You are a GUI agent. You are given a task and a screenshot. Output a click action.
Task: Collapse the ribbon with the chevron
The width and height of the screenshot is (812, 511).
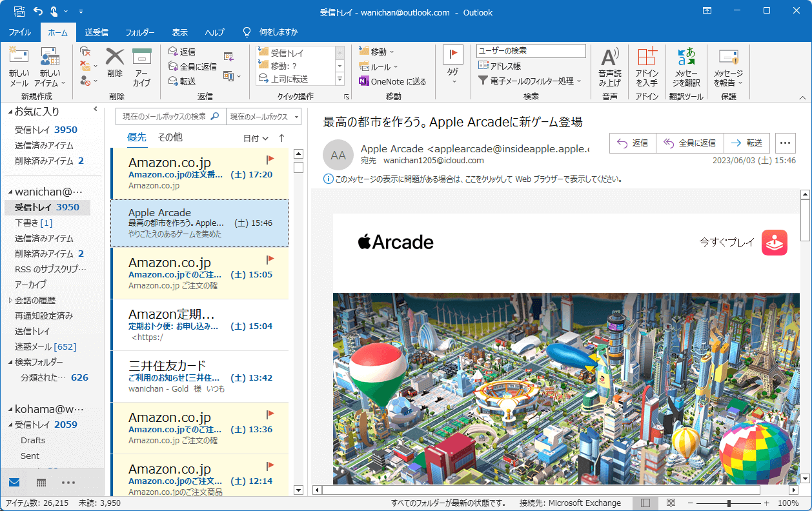[x=803, y=97]
